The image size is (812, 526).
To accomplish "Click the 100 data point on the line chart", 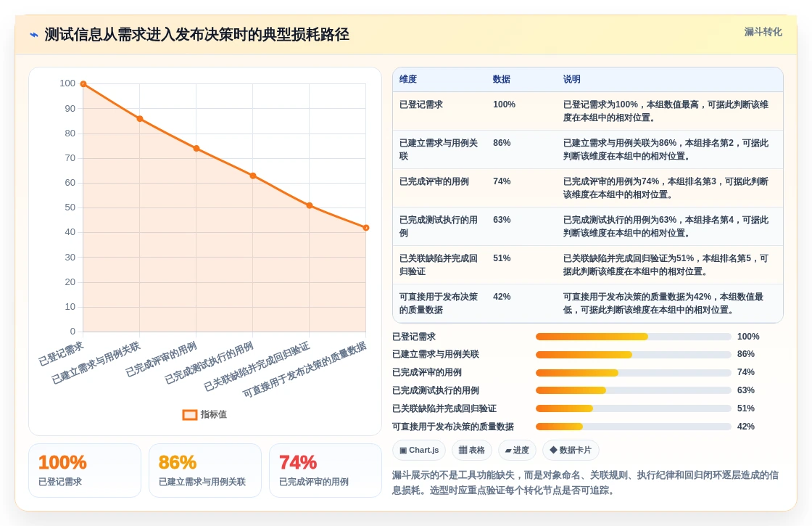I will 83,84.
